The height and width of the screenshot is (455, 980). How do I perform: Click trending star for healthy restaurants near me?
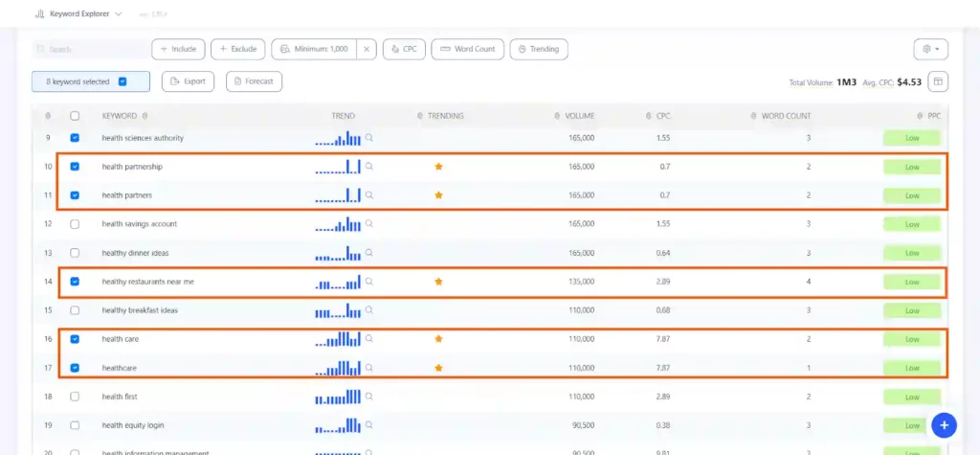pyautogui.click(x=438, y=282)
